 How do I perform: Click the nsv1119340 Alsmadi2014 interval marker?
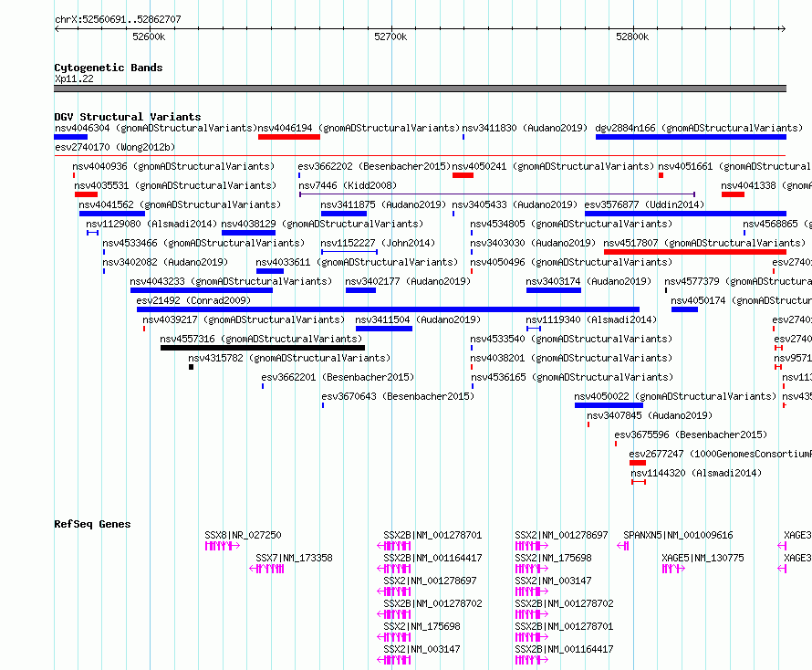[534, 329]
